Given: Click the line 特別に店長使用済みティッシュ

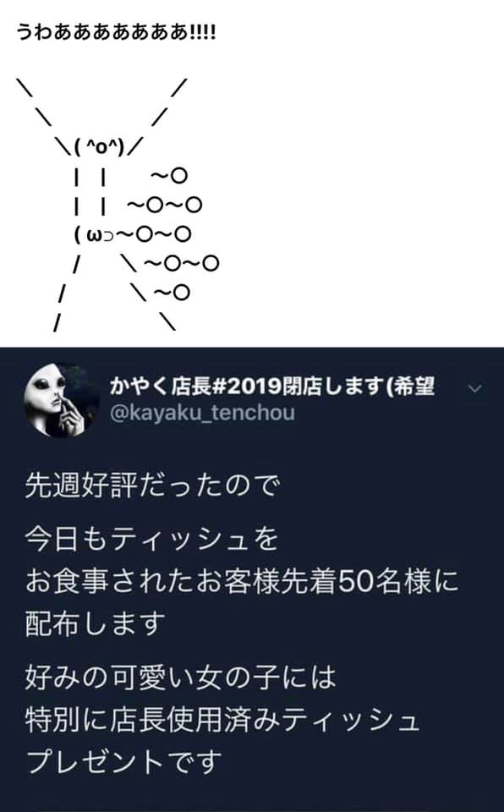Looking at the screenshot, I should 222,720.
